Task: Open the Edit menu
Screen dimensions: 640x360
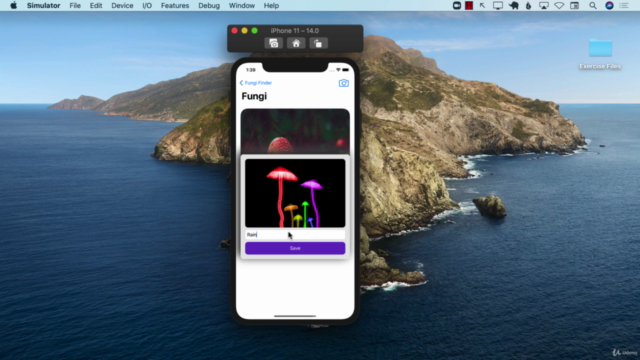Action: [96, 6]
